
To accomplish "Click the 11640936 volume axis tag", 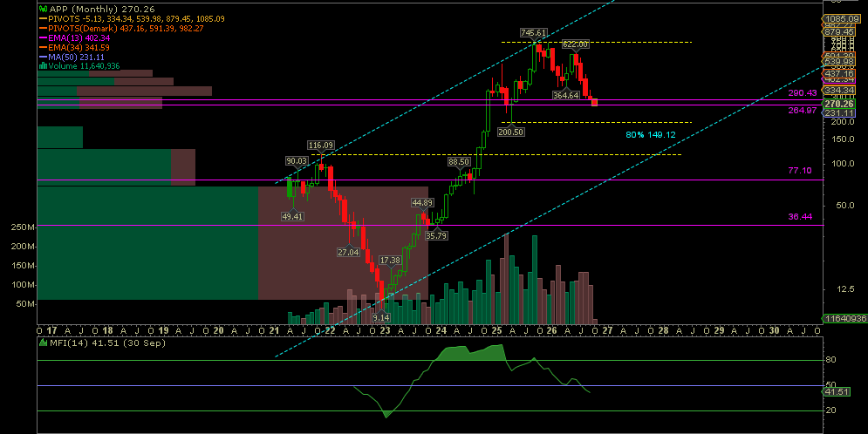I will tap(844, 318).
